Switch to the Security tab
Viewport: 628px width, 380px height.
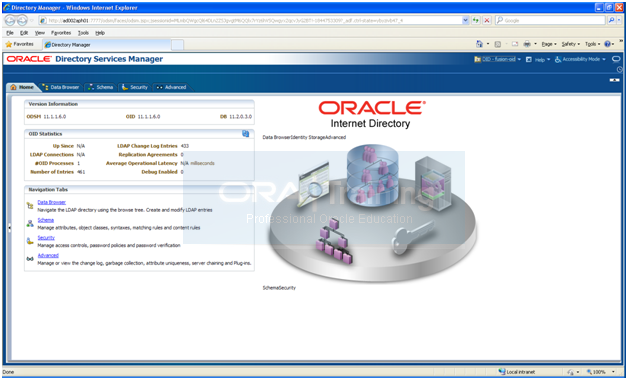tap(135, 87)
